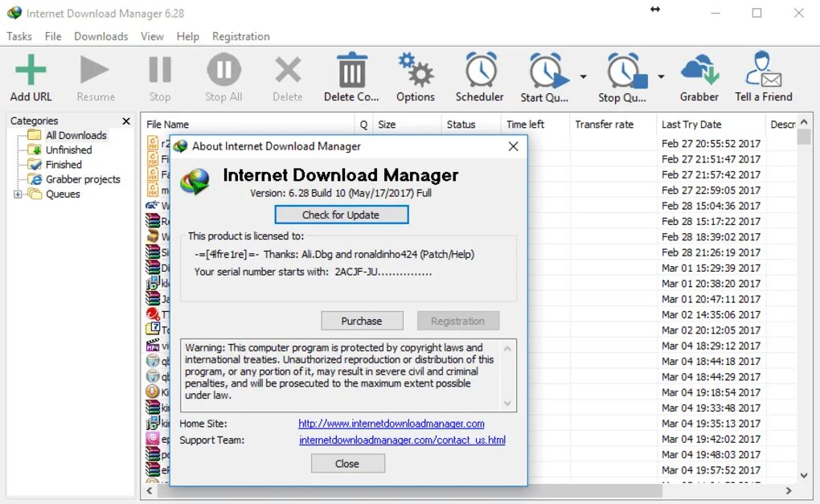820x504 pixels.
Task: Click the Close button in About dialog
Action: point(348,464)
